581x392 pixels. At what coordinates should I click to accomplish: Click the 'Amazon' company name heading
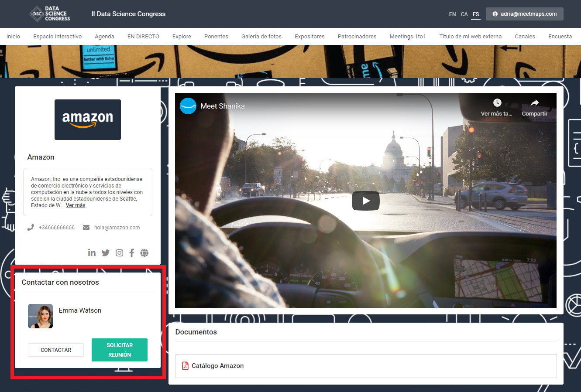pyautogui.click(x=41, y=157)
